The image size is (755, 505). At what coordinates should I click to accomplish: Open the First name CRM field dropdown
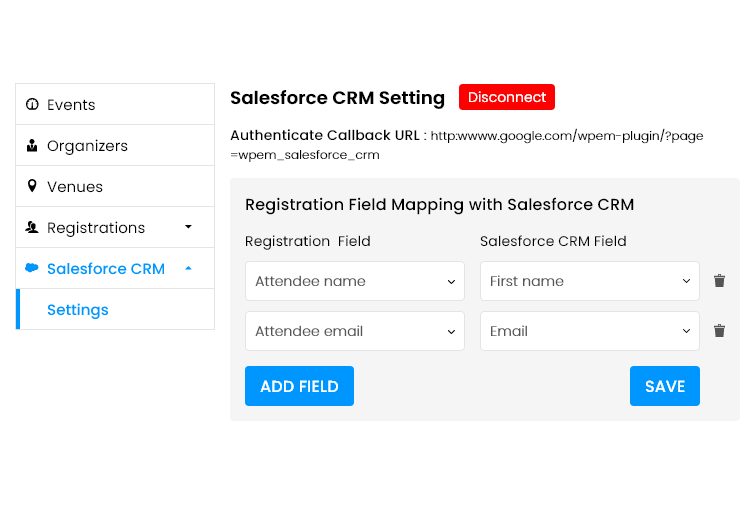590,281
